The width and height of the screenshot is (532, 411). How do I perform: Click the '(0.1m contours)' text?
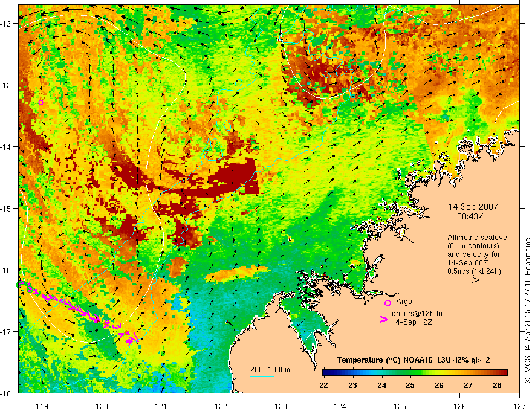pos(473,246)
